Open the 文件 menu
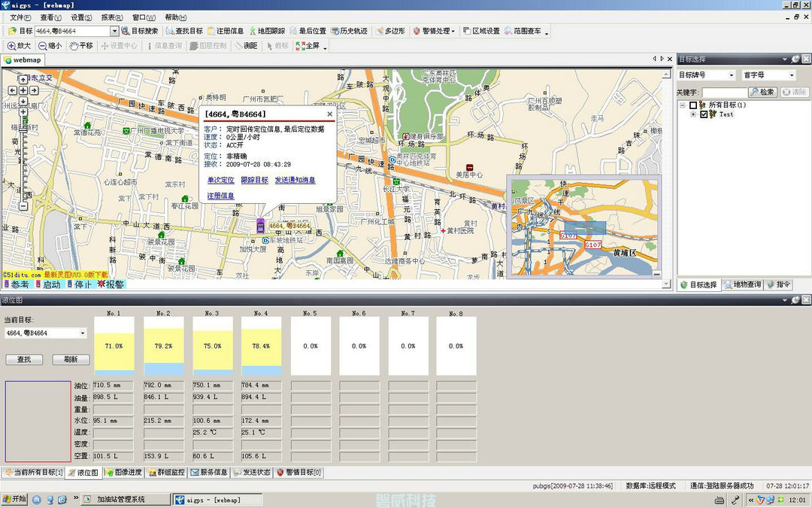 pos(20,17)
